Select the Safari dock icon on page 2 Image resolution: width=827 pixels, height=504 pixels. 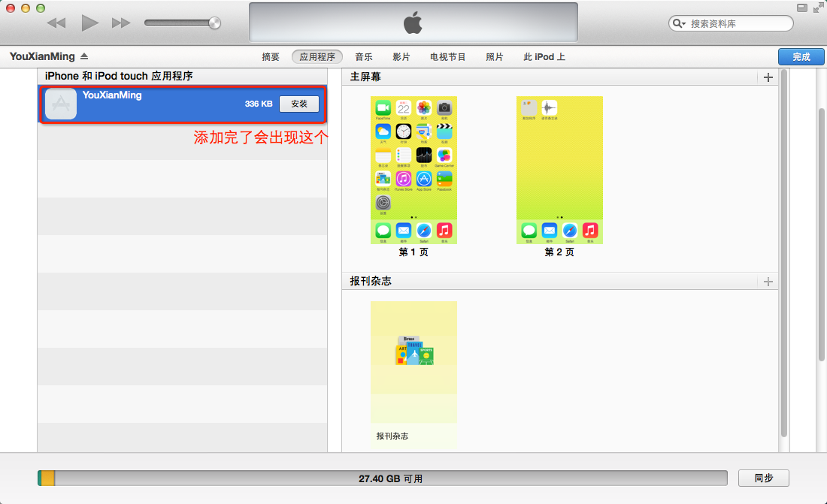coord(570,231)
